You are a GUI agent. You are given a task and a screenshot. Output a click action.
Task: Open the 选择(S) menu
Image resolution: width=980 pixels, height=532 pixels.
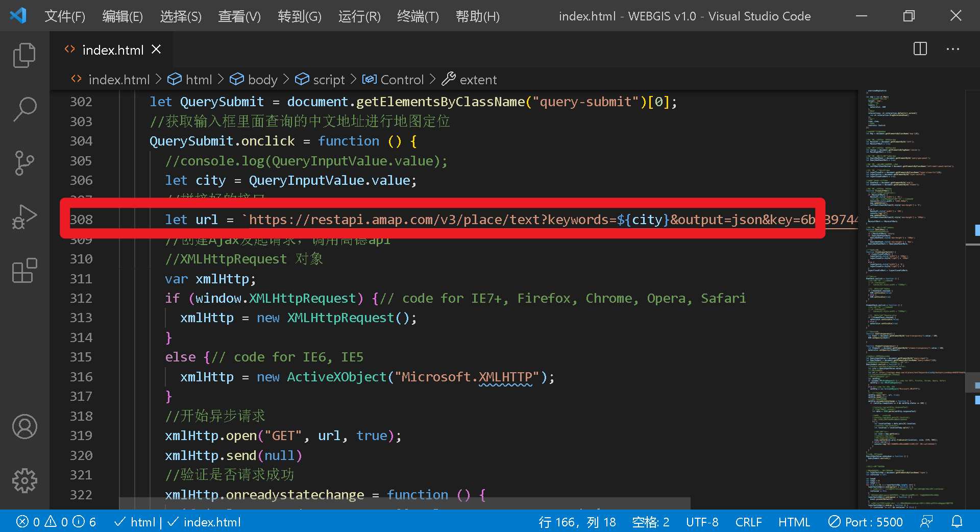(181, 16)
